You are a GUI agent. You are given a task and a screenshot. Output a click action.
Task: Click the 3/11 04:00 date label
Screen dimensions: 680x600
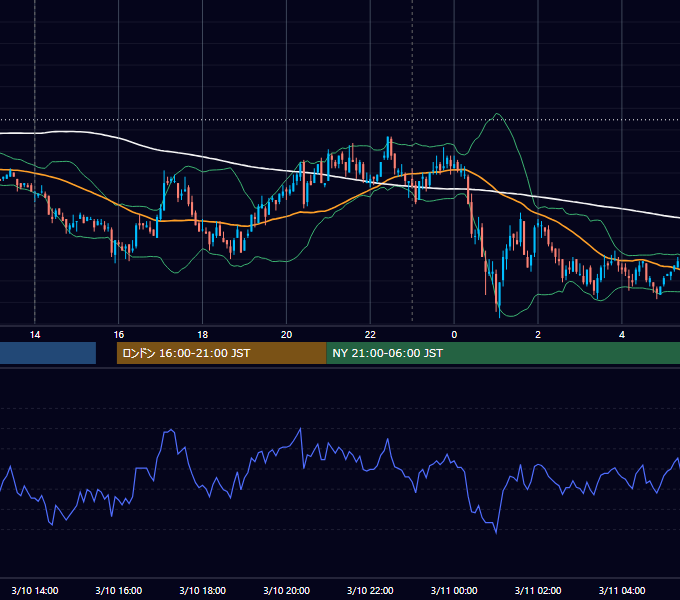click(622, 590)
